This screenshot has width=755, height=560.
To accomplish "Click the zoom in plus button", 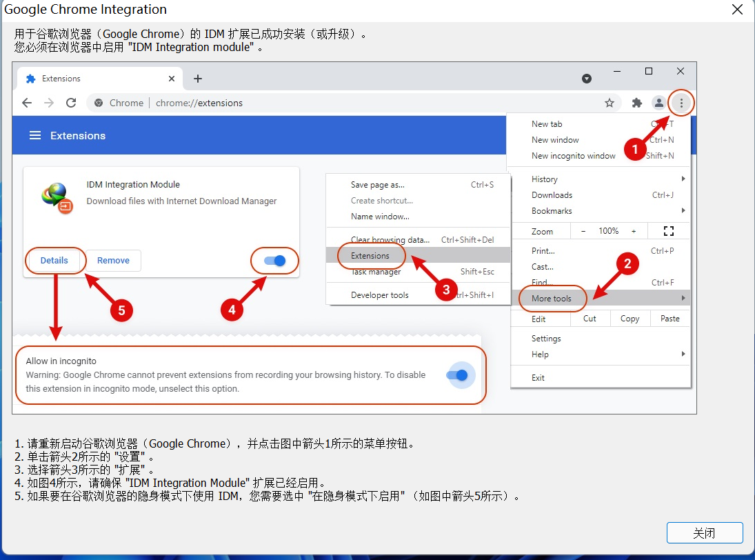I will (634, 231).
